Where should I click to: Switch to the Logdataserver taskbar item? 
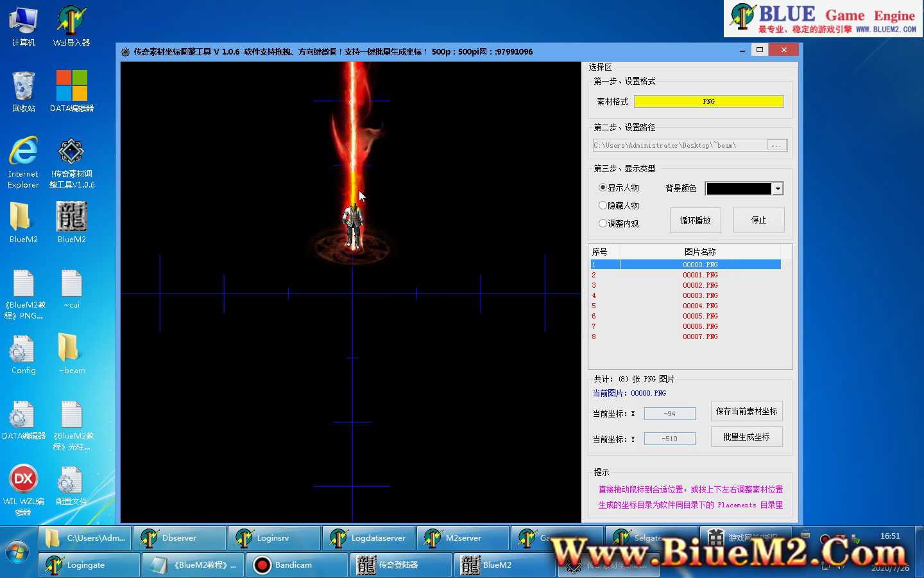click(x=368, y=538)
